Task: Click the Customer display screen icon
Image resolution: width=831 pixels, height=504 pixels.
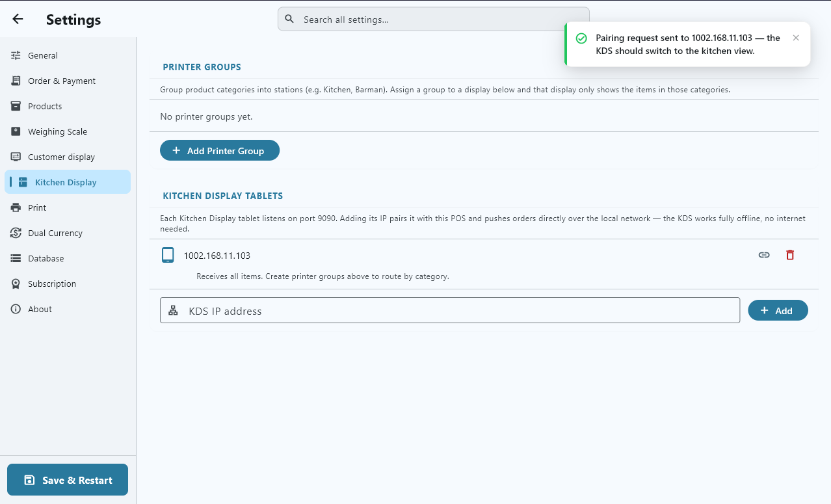Action: coord(16,157)
